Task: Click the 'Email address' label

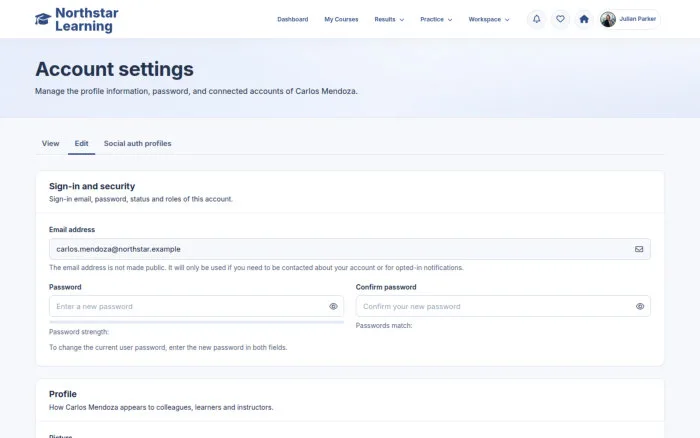Action: pyautogui.click(x=72, y=229)
